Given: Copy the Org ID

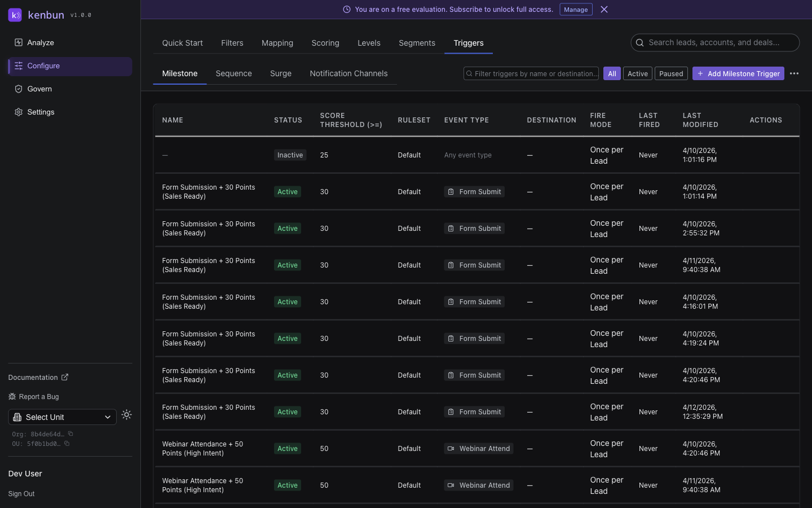Looking at the screenshot, I should tap(70, 434).
